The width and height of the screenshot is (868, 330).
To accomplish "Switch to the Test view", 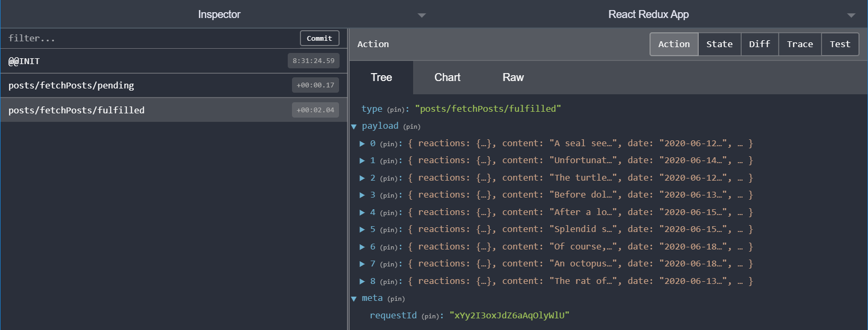I will (x=839, y=44).
